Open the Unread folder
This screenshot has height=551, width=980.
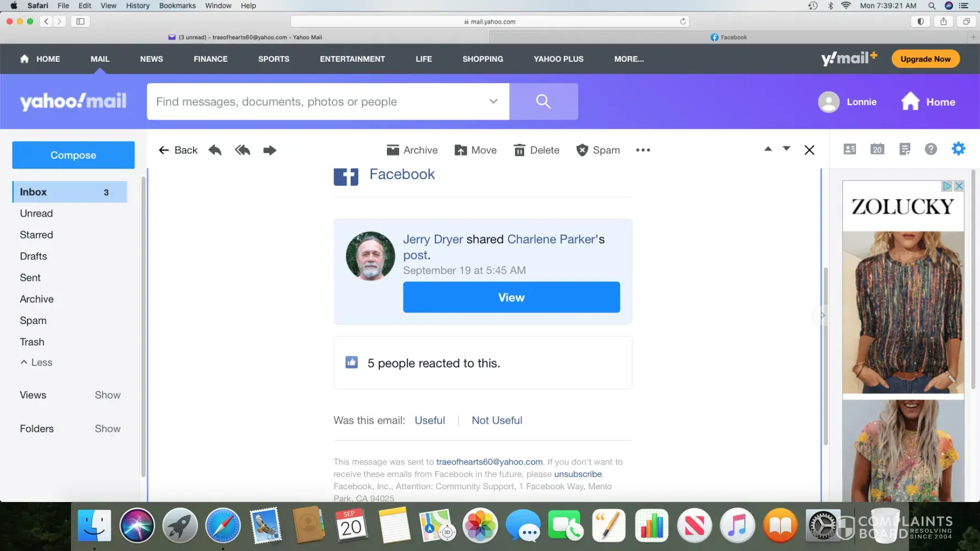(x=36, y=213)
